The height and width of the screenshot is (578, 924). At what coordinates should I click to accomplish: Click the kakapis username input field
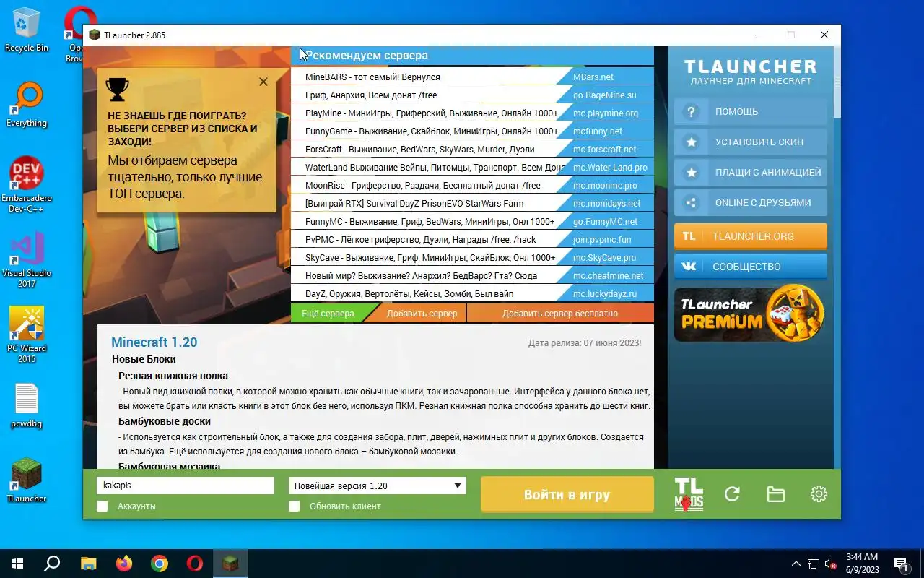click(x=186, y=486)
